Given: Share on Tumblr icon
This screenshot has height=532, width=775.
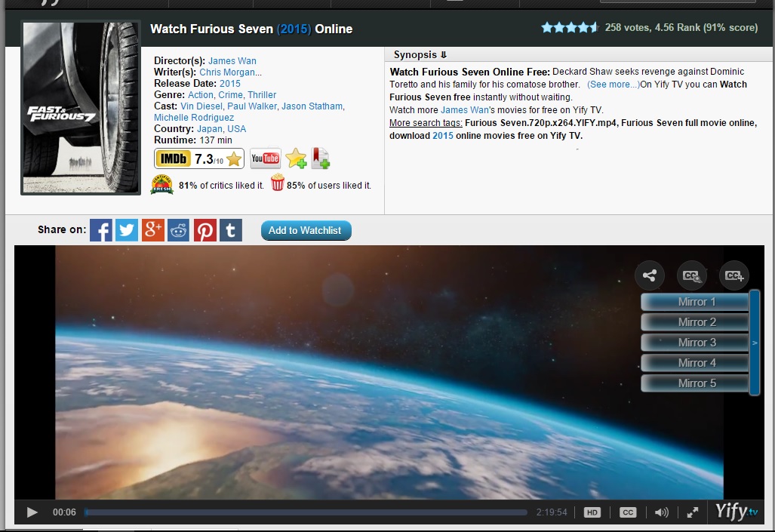Looking at the screenshot, I should coord(230,230).
